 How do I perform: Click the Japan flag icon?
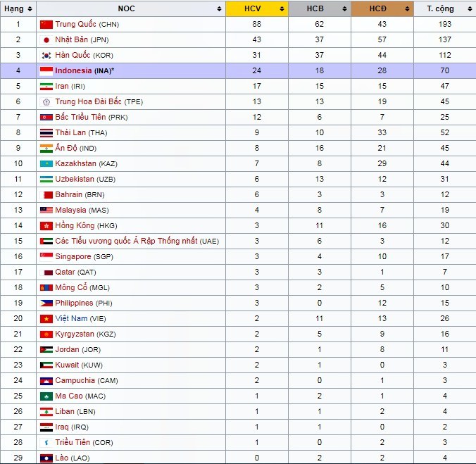(x=46, y=39)
